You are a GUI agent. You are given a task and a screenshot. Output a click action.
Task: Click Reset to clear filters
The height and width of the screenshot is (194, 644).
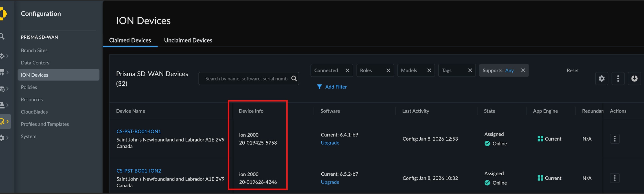tap(572, 70)
